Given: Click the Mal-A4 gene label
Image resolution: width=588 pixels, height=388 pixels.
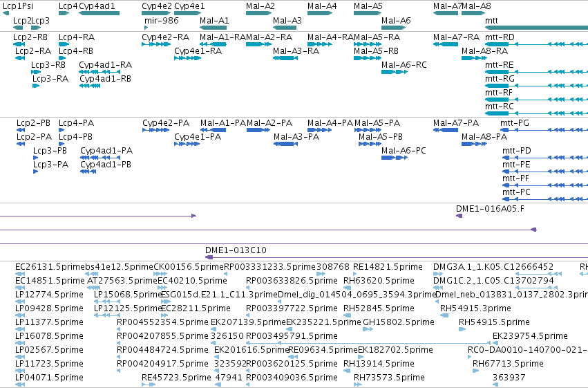Looking at the screenshot, I should pyautogui.click(x=322, y=6).
